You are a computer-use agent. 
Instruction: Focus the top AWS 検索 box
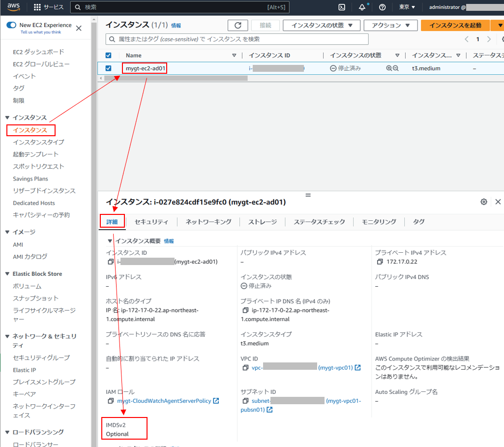tap(179, 7)
